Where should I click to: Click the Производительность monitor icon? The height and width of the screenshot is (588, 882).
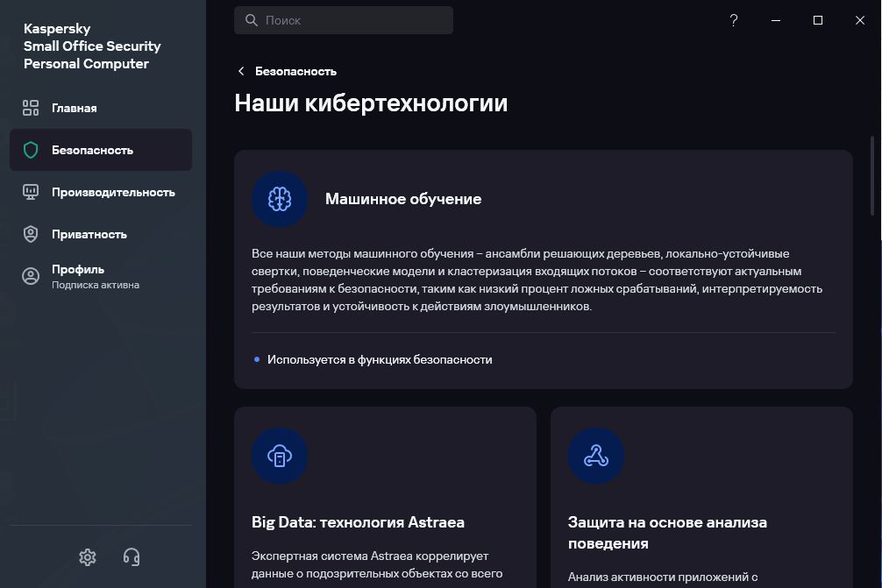[x=31, y=192]
